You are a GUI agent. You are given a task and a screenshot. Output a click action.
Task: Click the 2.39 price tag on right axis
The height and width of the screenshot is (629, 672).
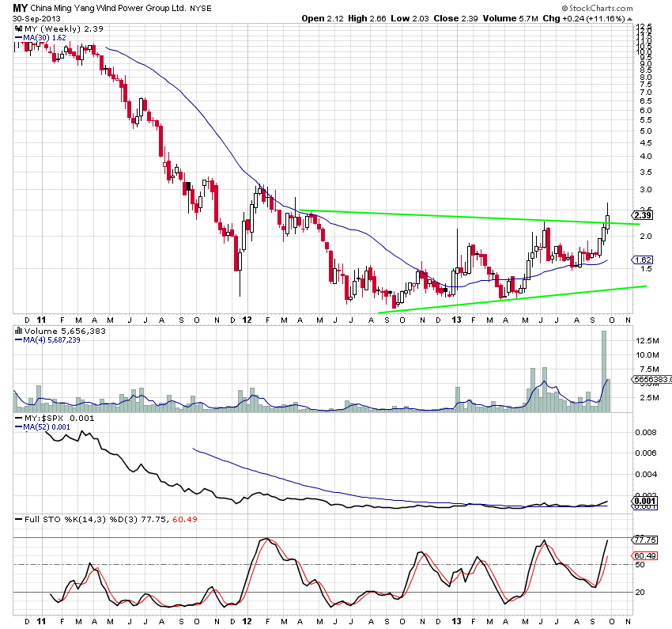643,215
